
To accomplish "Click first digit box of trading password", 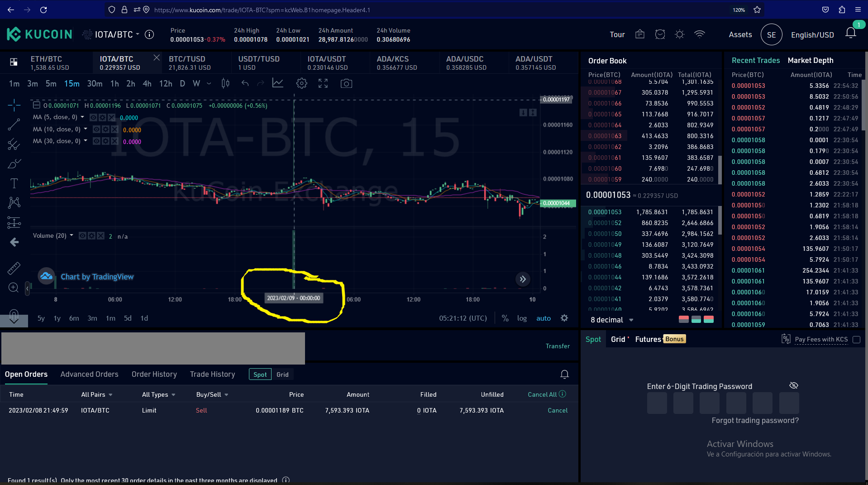I will click(657, 403).
